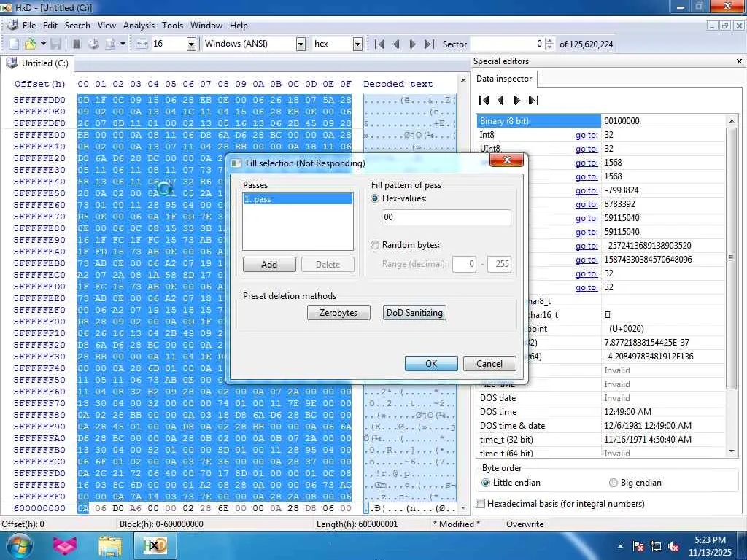Data inspector: move to next byte icon
The height and width of the screenshot is (560, 747).
(517, 100)
